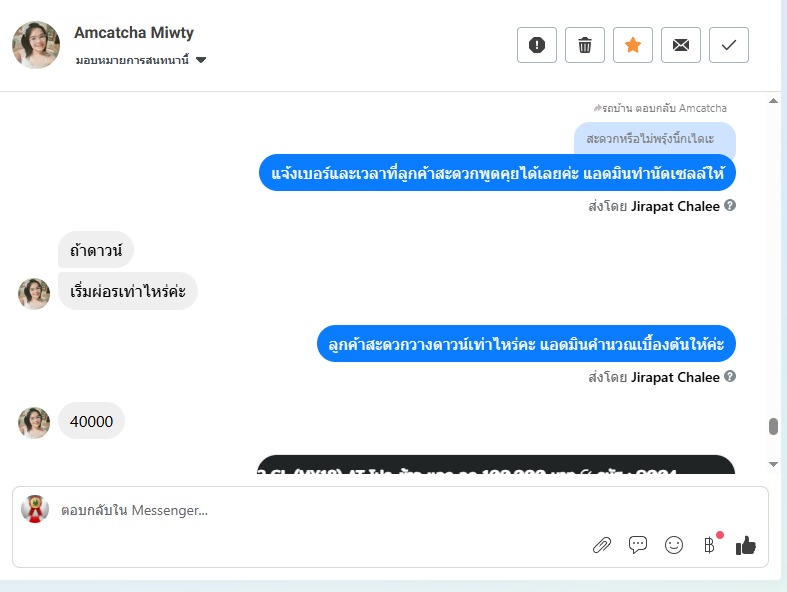This screenshot has height=592, width=787.
Task: Open the conversation assignment dropdown arrow
Action: coord(201,60)
